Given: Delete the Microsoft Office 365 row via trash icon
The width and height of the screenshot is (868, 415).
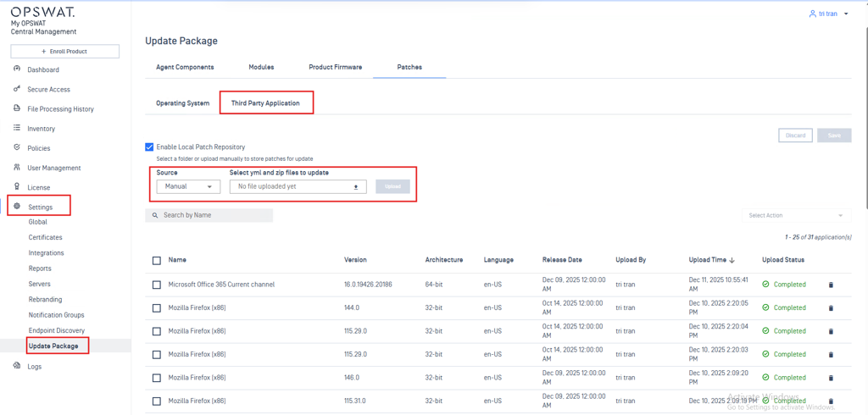Looking at the screenshot, I should 831,285.
